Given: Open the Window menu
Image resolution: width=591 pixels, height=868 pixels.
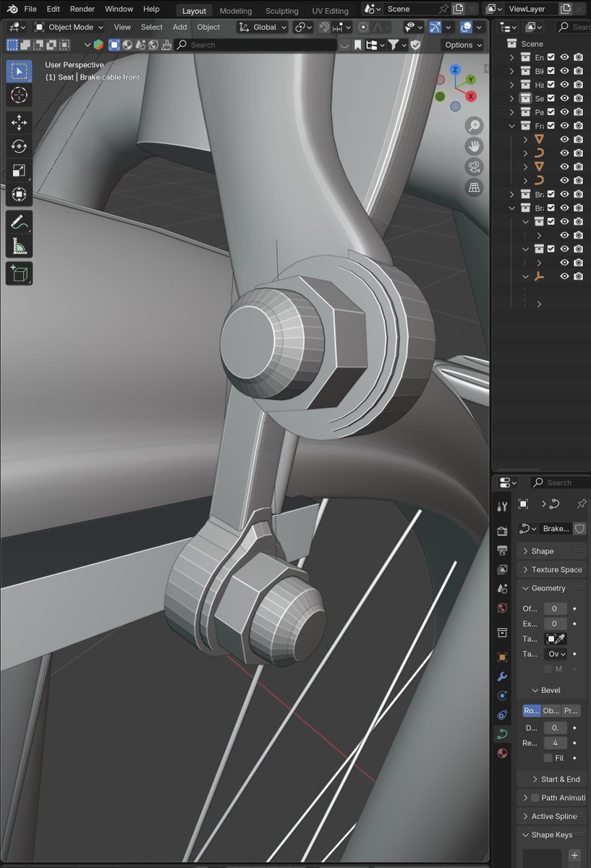Looking at the screenshot, I should click(119, 9).
